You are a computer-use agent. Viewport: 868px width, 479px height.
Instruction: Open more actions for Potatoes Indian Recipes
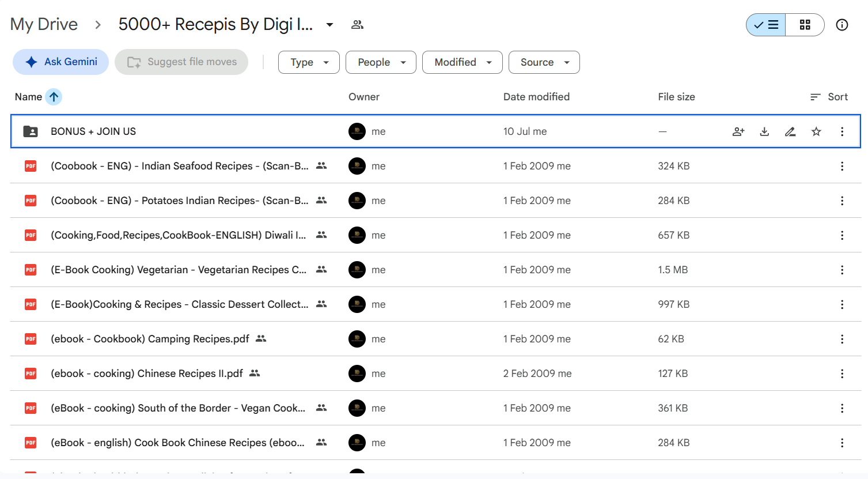pyautogui.click(x=842, y=201)
